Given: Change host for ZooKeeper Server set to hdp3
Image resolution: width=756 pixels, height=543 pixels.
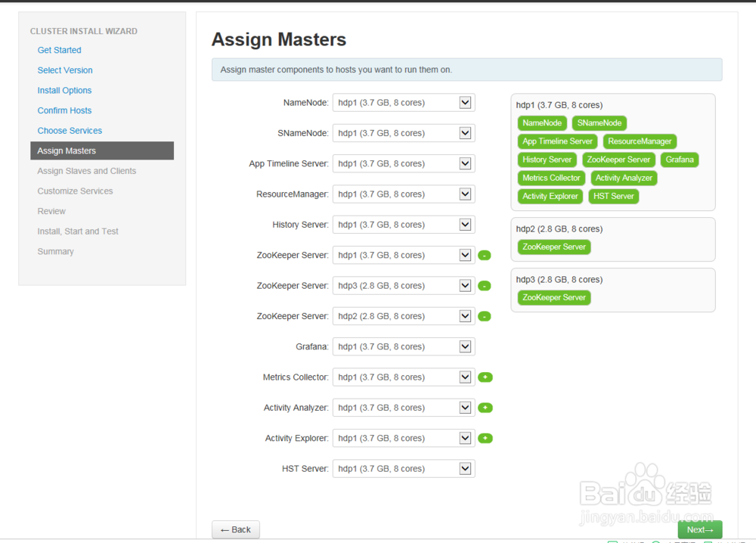Looking at the screenshot, I should [404, 285].
